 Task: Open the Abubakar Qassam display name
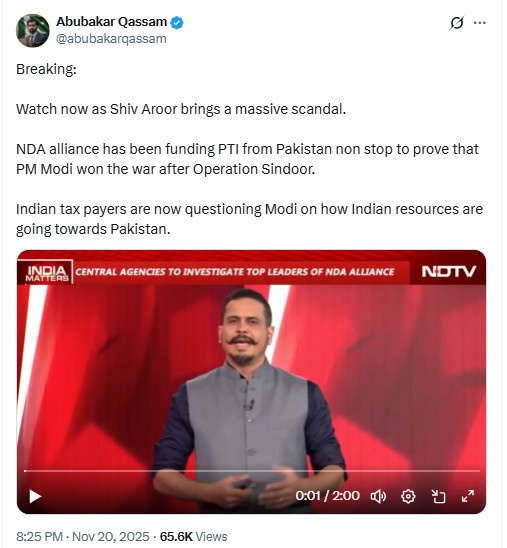(111, 22)
